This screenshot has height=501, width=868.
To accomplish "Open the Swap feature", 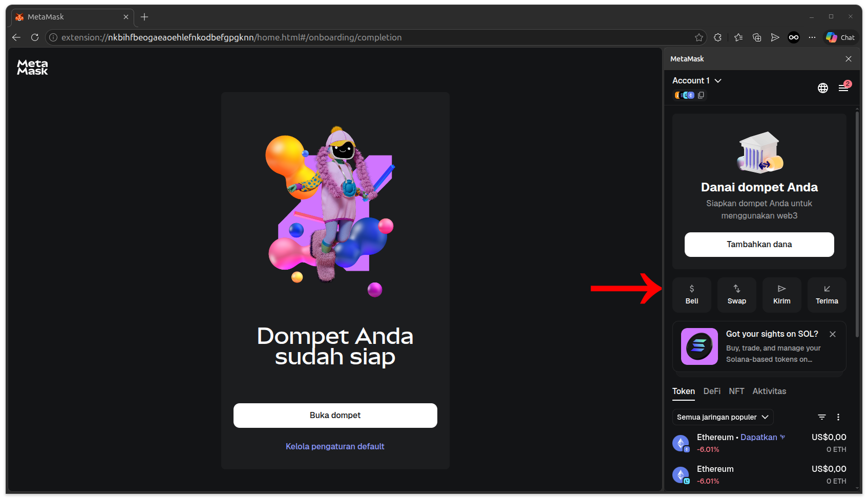I will click(x=736, y=294).
